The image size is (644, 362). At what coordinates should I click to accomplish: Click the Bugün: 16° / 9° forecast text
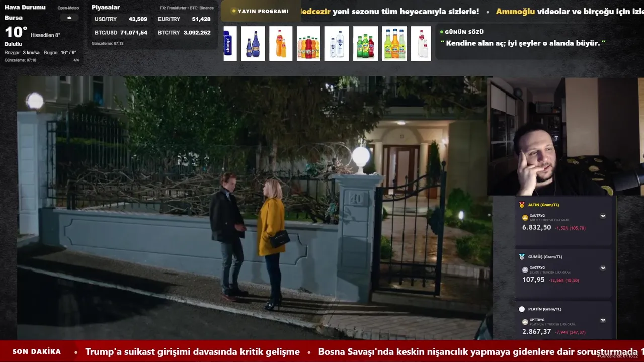(60, 53)
